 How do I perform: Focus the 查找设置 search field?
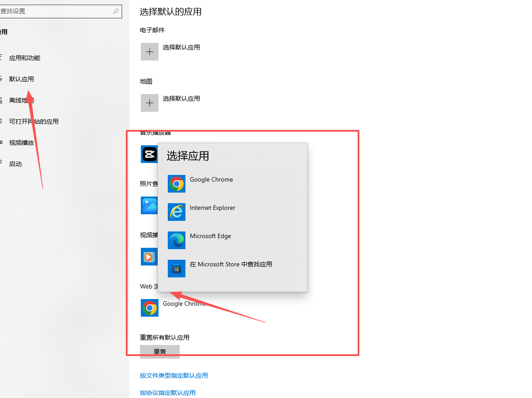tap(60, 11)
